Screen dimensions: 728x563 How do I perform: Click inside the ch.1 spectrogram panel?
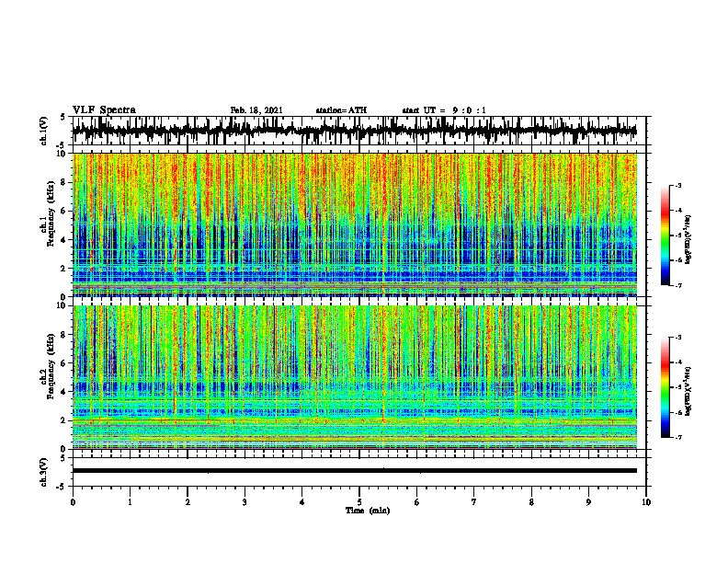point(354,224)
